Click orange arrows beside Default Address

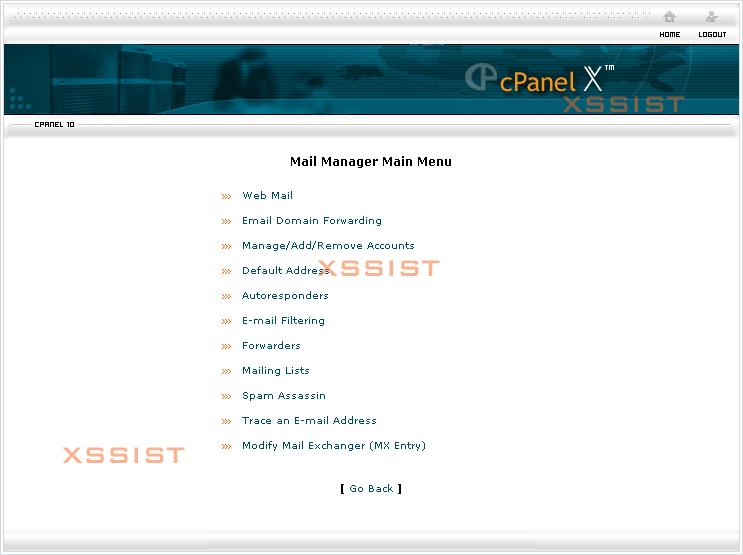(226, 272)
